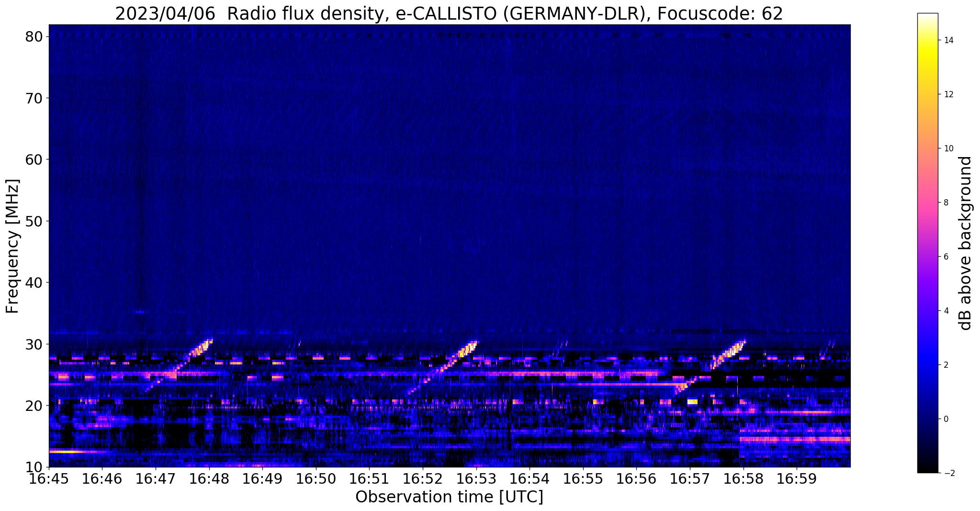This screenshot has height=511, width=980.
Task: Click x-axis tick label 16:54
Action: [529, 479]
